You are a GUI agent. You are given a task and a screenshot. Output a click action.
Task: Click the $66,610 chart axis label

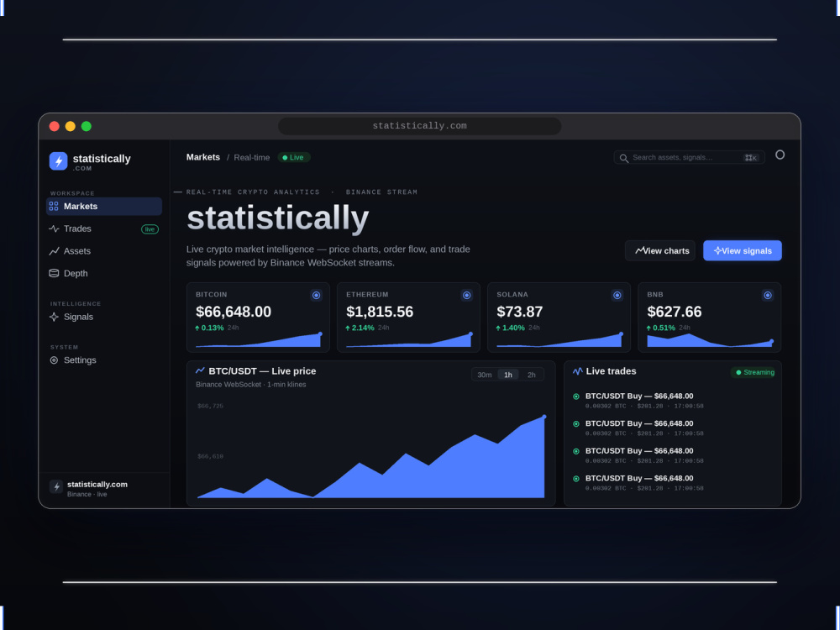click(x=211, y=456)
